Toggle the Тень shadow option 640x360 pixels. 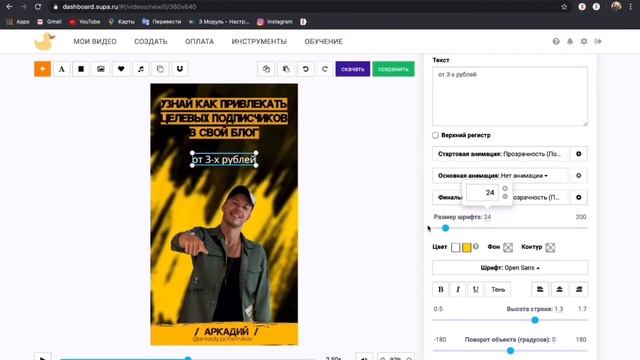pos(498,289)
